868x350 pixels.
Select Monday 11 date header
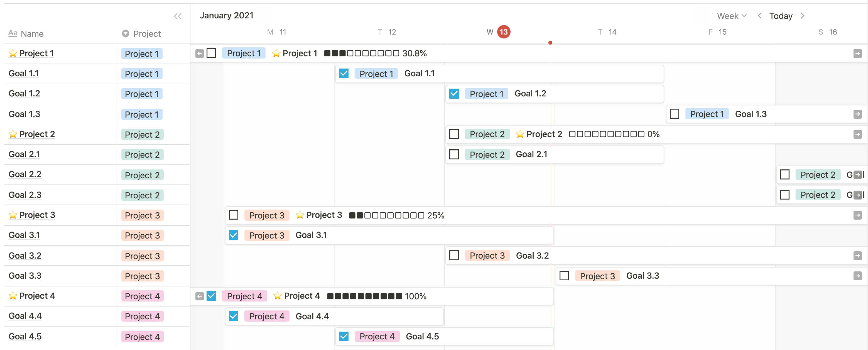(x=277, y=32)
